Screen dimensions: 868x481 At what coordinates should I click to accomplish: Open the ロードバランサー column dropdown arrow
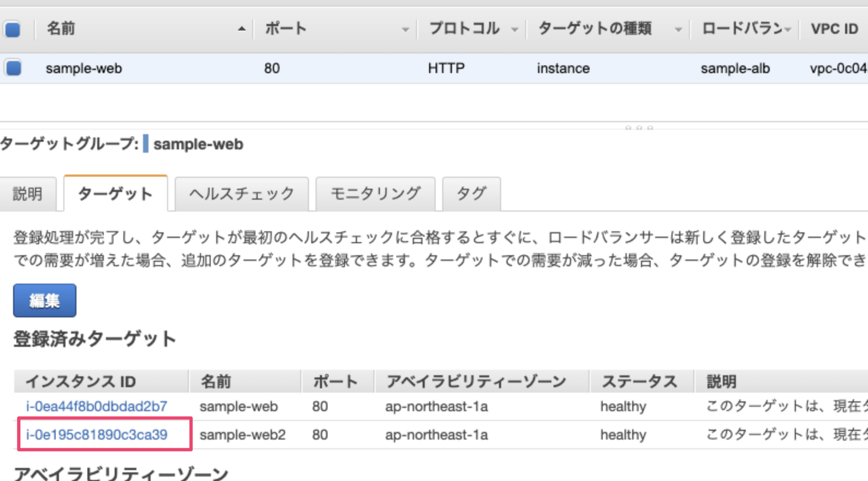point(787,29)
